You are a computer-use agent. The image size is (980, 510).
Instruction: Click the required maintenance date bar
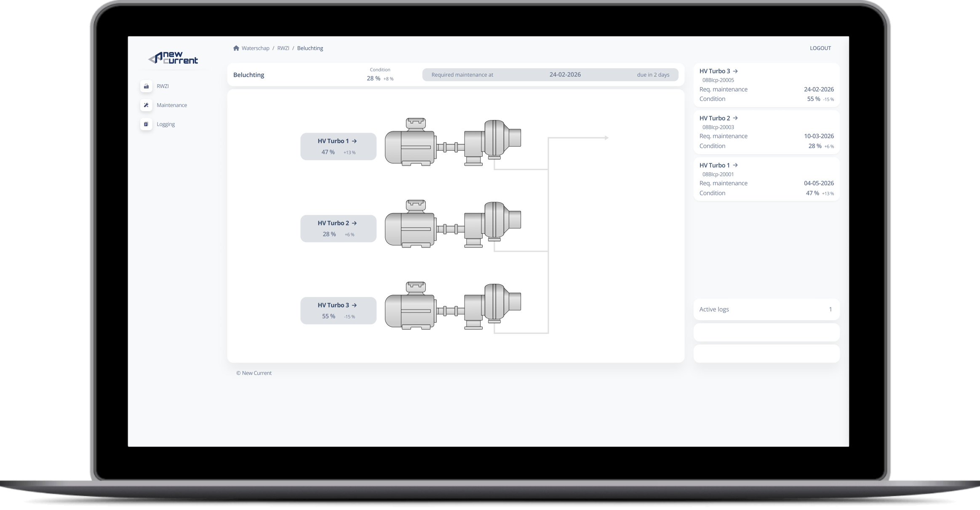550,75
